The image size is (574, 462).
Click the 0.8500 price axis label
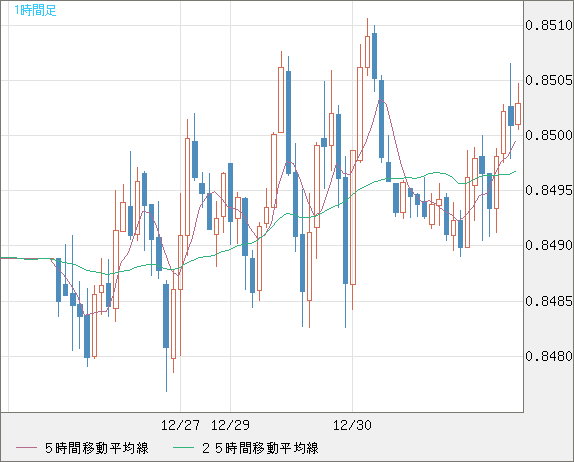click(x=549, y=135)
